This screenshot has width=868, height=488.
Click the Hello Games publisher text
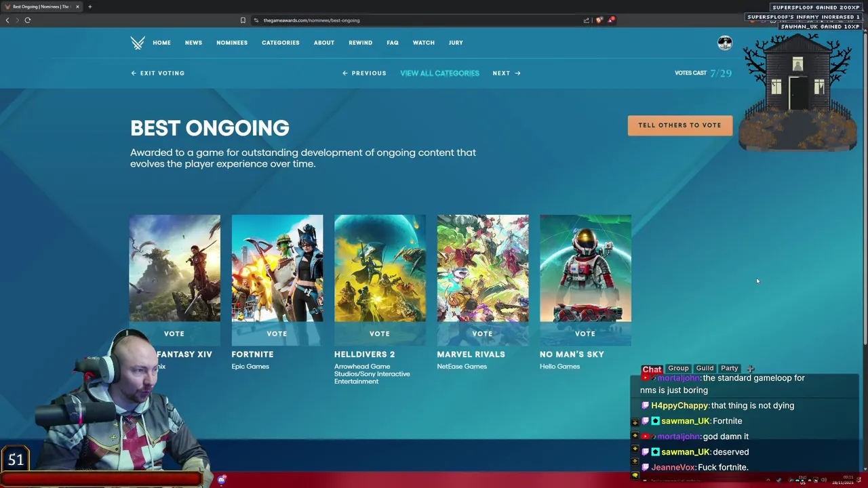(559, 367)
